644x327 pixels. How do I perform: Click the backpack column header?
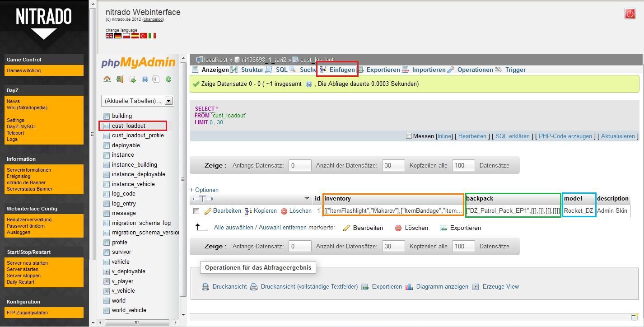[480, 199]
